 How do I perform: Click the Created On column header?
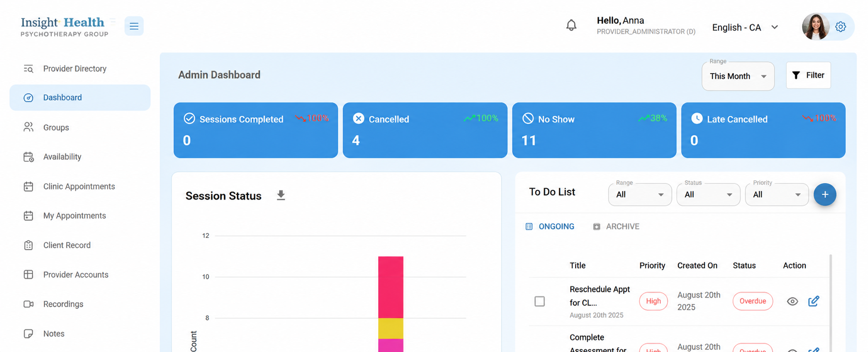click(x=697, y=266)
